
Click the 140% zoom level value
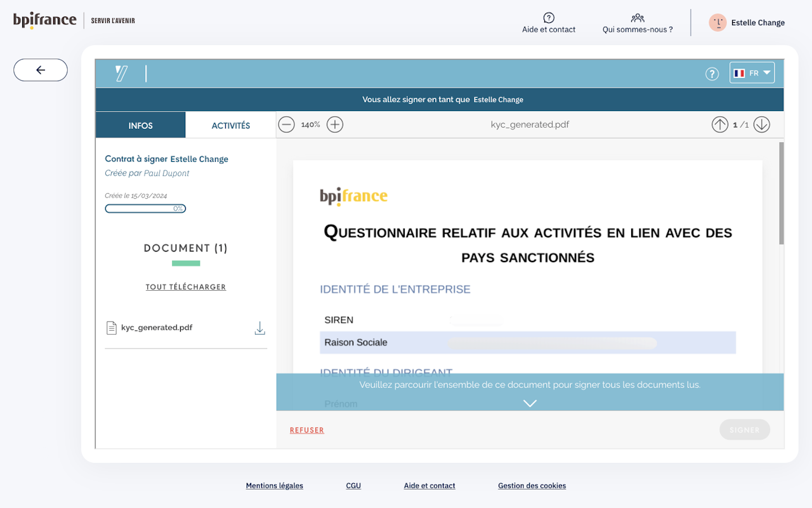[x=311, y=124]
